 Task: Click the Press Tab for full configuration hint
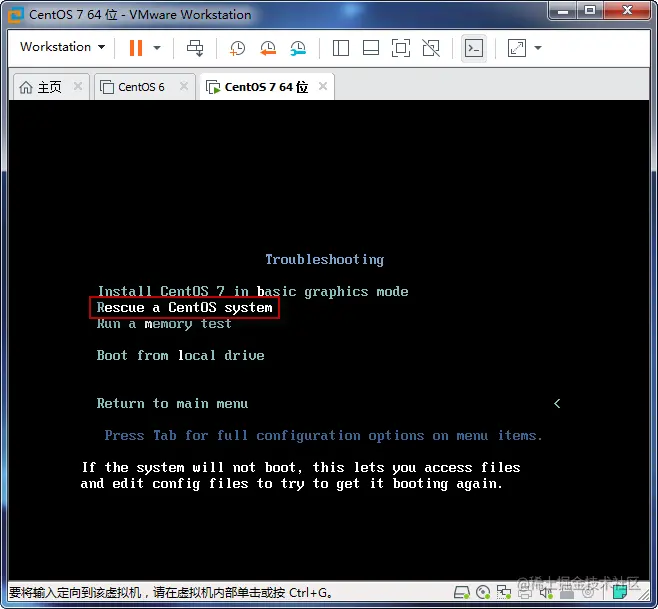pos(324,436)
